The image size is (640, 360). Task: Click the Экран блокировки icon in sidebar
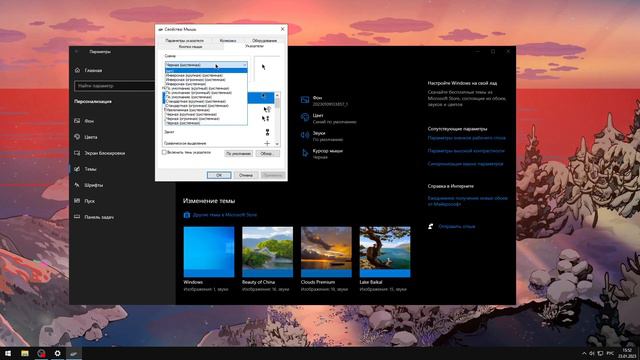point(77,153)
